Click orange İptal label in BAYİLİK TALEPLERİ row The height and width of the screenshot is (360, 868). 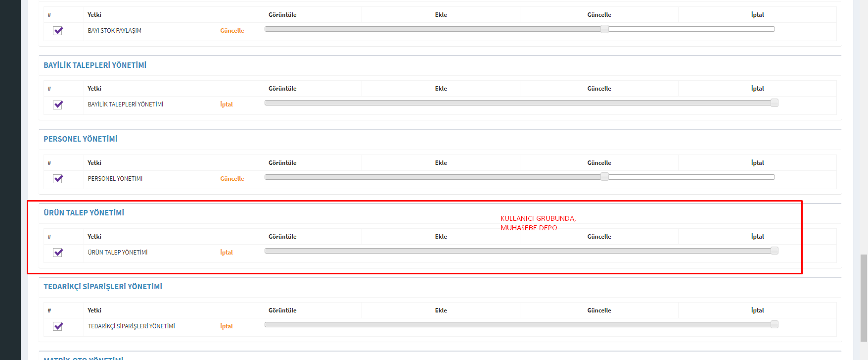[227, 104]
